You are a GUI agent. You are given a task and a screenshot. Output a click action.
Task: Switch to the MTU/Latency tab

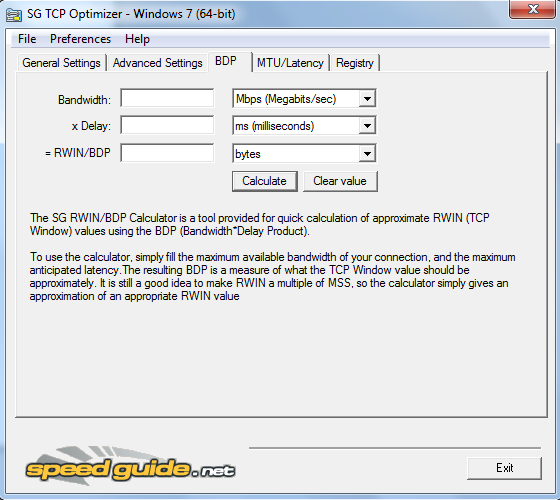coord(290,63)
